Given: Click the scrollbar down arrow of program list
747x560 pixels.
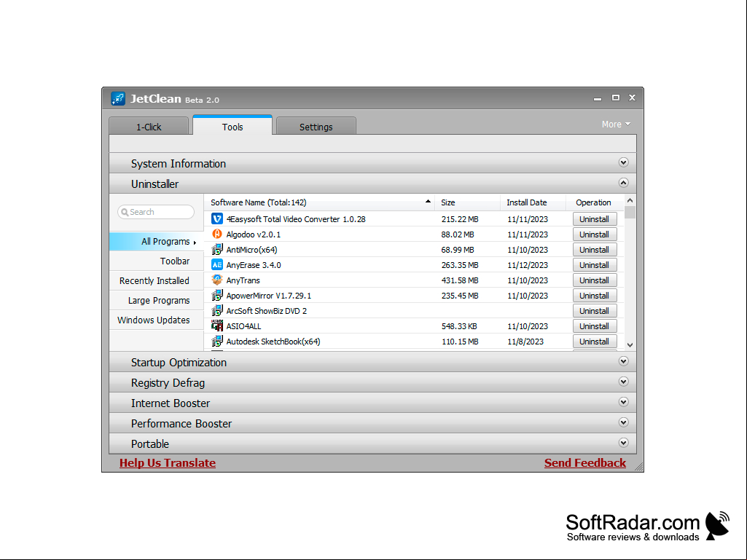Looking at the screenshot, I should click(x=630, y=344).
